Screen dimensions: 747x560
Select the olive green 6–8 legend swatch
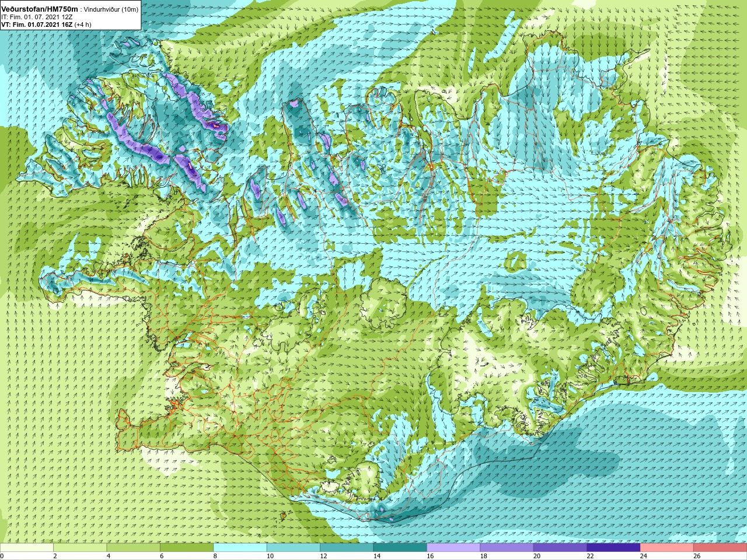(187, 548)
